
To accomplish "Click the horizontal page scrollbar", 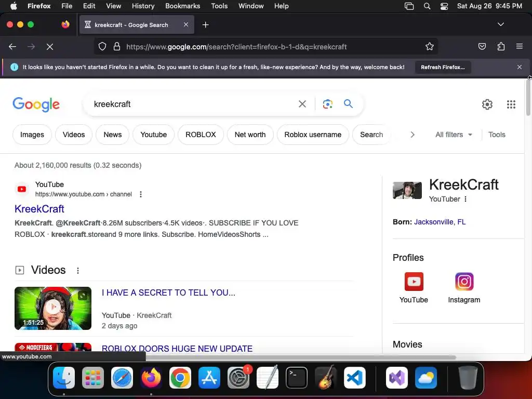I will [301, 357].
